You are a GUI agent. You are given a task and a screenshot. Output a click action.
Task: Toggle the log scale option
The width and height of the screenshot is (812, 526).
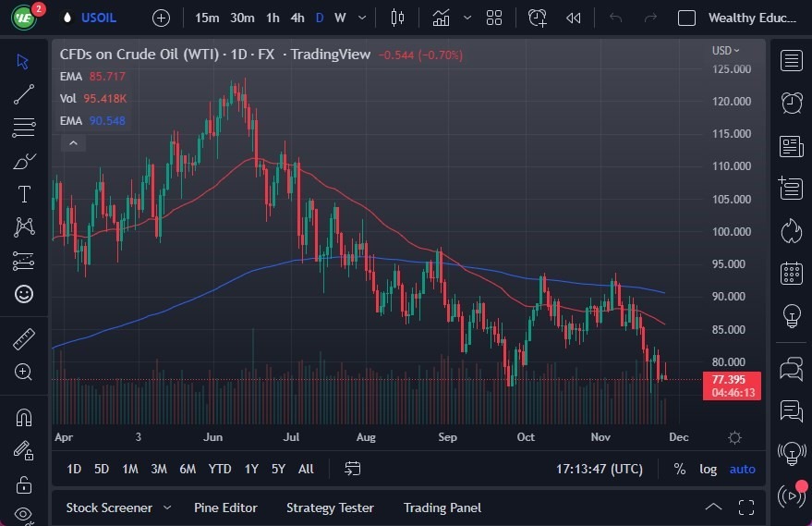[708, 469]
